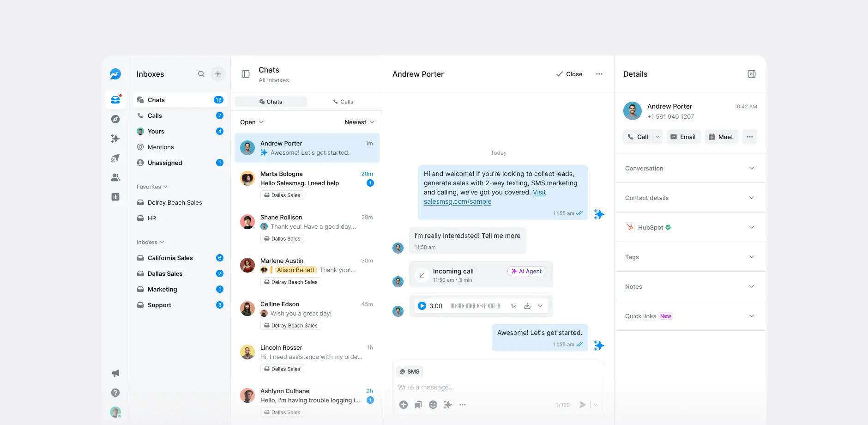
Task: Switch to the Chats tab
Action: click(x=271, y=102)
